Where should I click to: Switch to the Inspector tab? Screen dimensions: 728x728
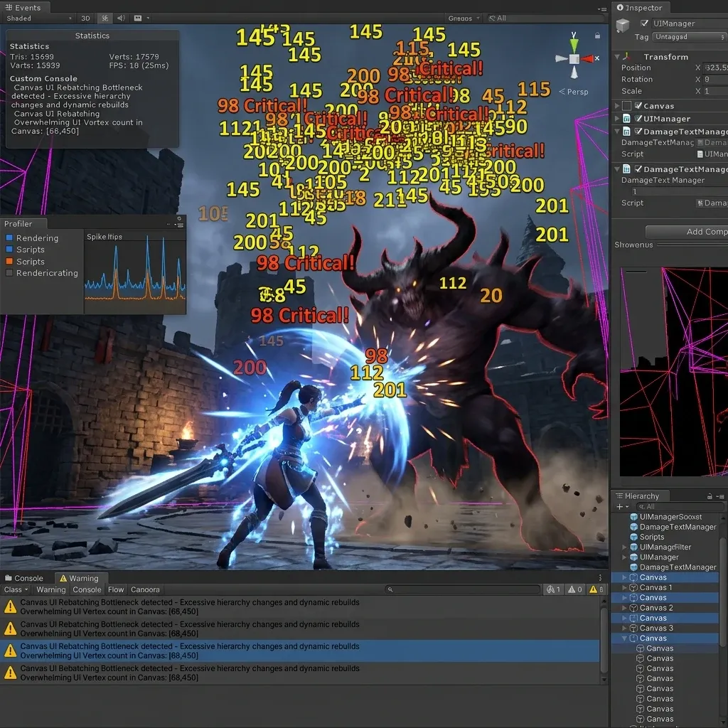(x=639, y=7)
